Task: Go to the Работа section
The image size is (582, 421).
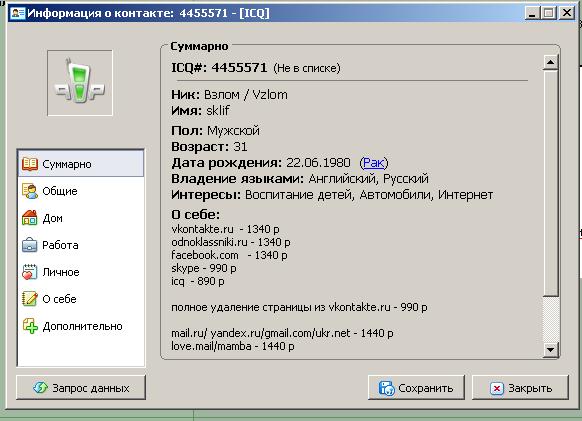Action: [x=81, y=245]
